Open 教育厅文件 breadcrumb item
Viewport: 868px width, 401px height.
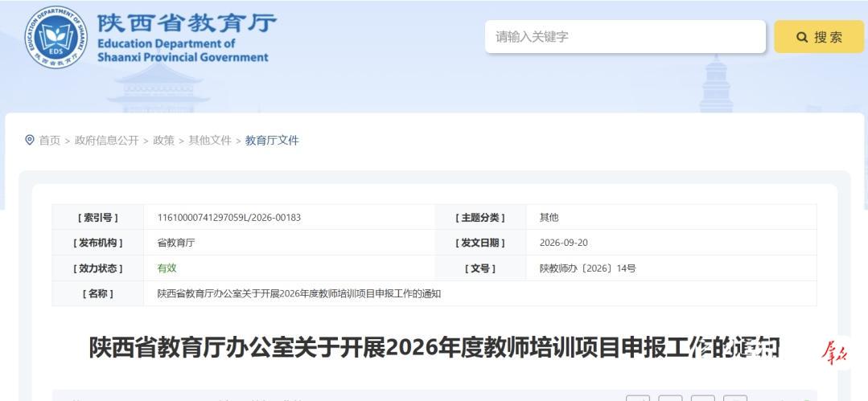coord(272,141)
